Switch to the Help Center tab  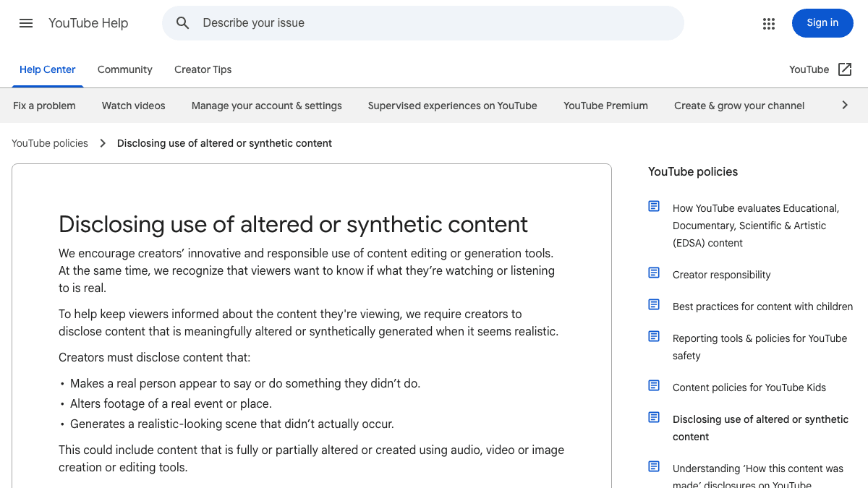(x=48, y=69)
